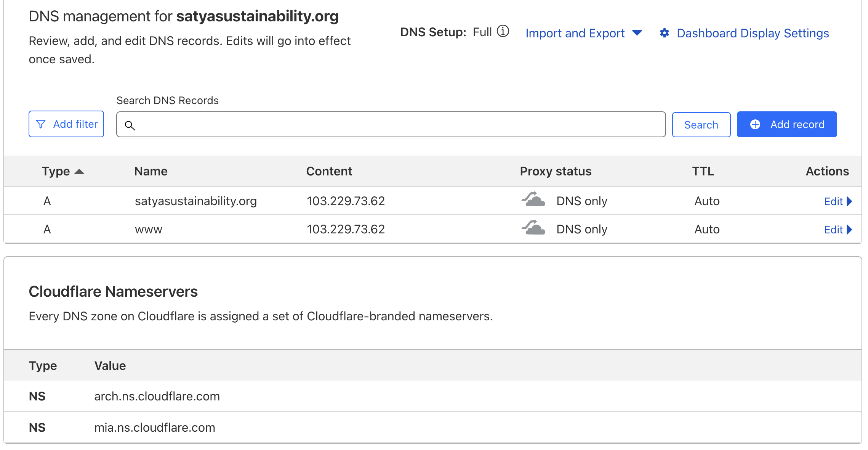Expand Edit arrow for www record

coord(849,230)
